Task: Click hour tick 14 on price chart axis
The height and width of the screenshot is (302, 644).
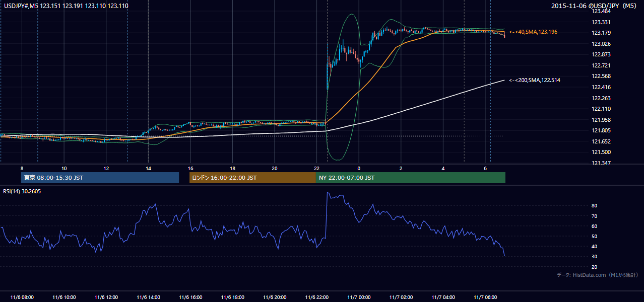Action: click(x=148, y=168)
